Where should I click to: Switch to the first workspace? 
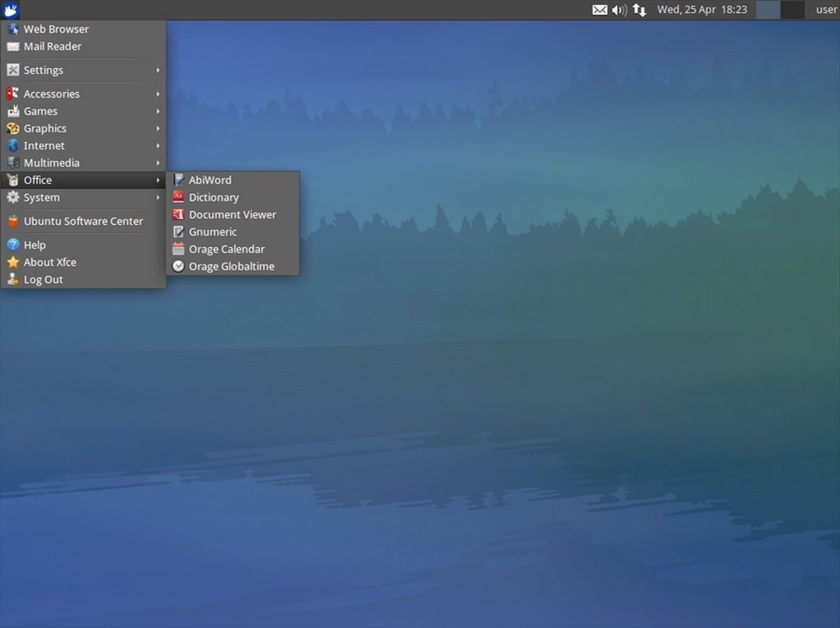pos(768,10)
